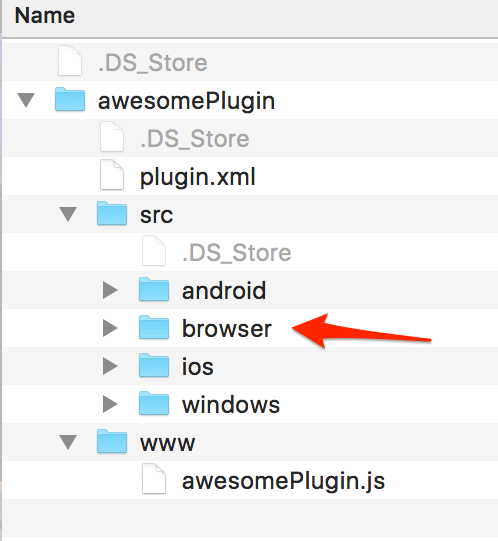The width and height of the screenshot is (498, 541).
Task: Click .DS_Store file icon inside awesomePlugin
Action: 112,137
